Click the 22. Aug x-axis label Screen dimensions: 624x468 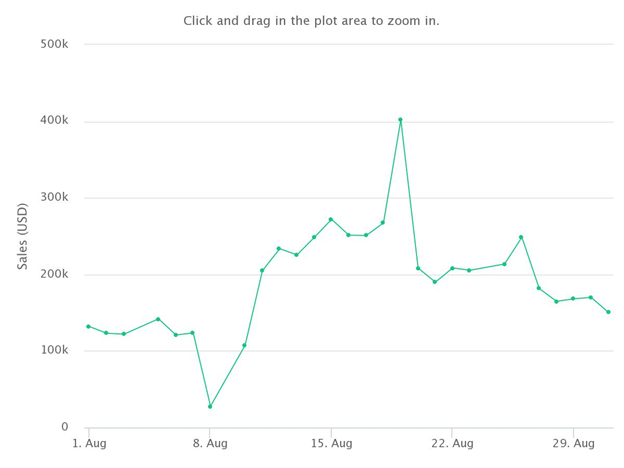pyautogui.click(x=452, y=443)
